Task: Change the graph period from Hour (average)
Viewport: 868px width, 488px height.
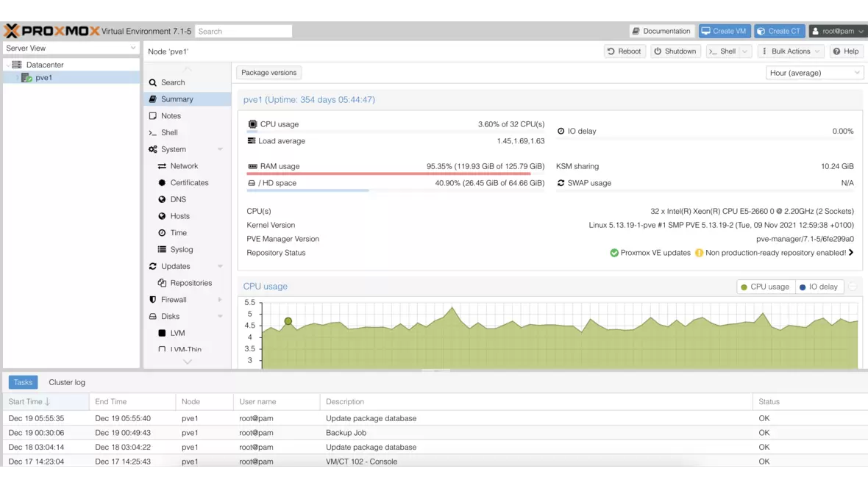Action: pos(814,73)
